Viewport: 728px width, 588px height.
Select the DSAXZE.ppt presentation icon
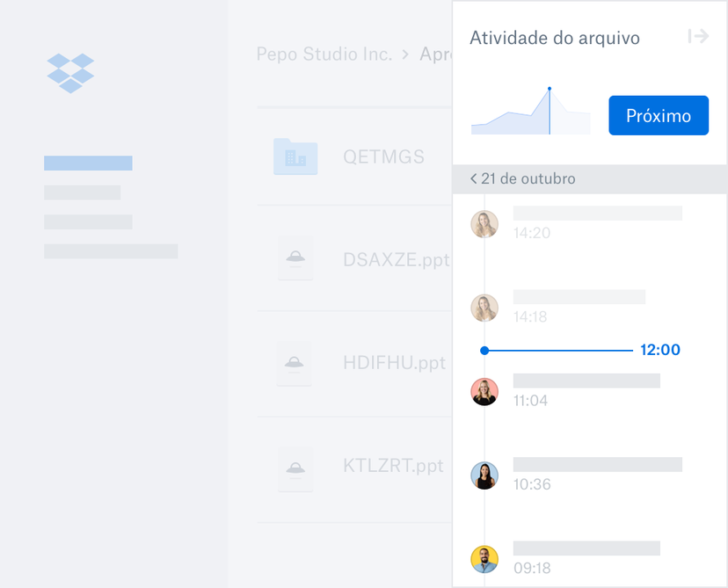coord(295,259)
